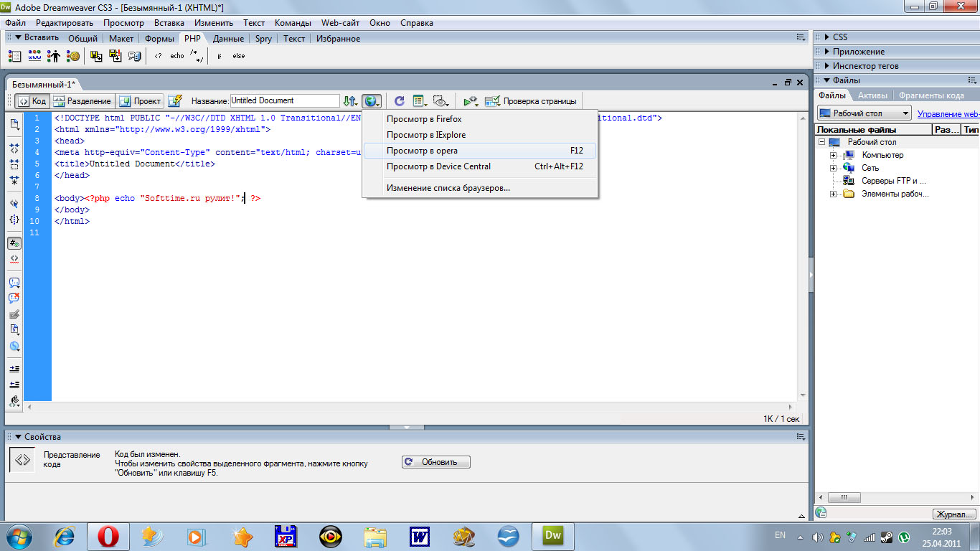Expand all code icon in coding toolbar

coord(14,180)
